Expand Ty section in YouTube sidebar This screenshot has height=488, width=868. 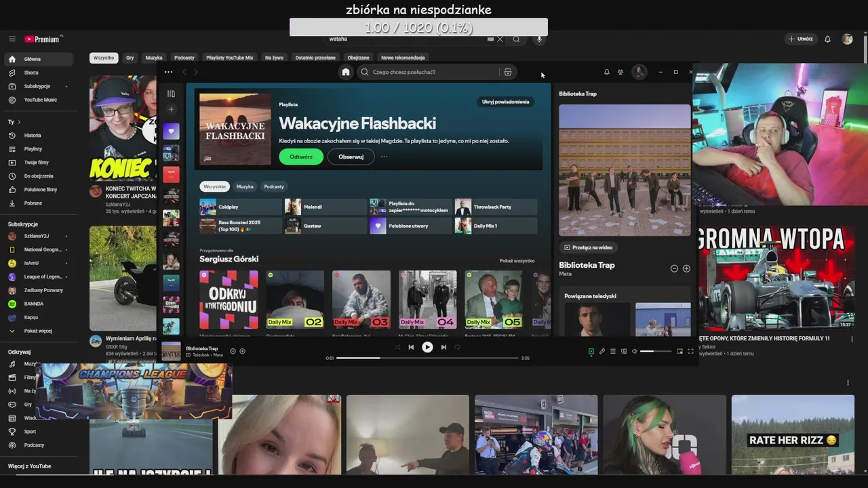[x=14, y=122]
